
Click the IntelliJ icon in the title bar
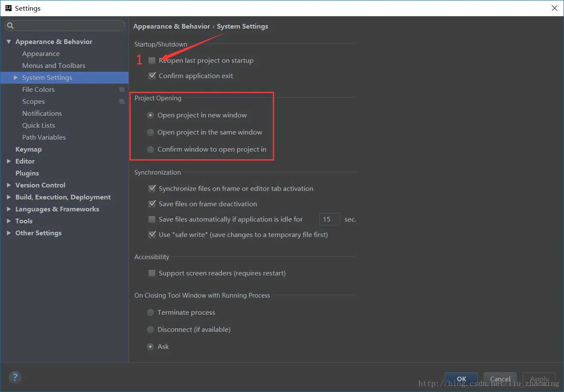tap(9, 8)
